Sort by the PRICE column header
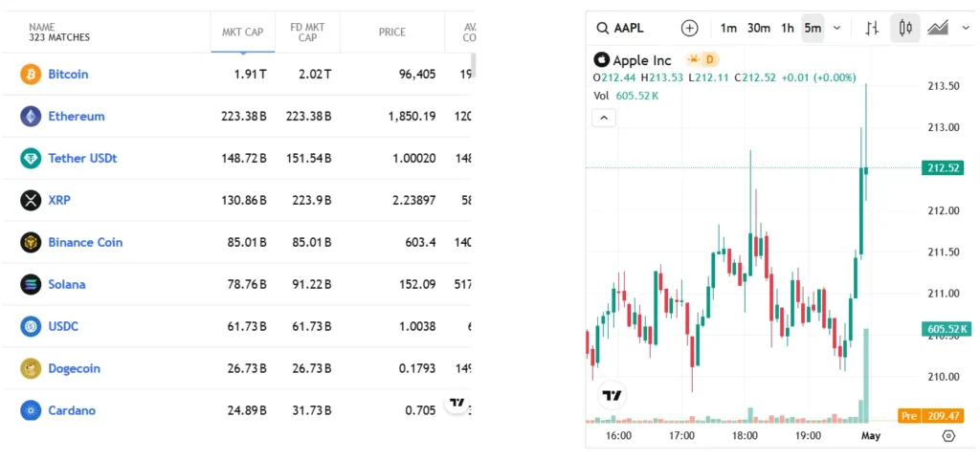The width and height of the screenshot is (980, 461). pyautogui.click(x=391, y=32)
